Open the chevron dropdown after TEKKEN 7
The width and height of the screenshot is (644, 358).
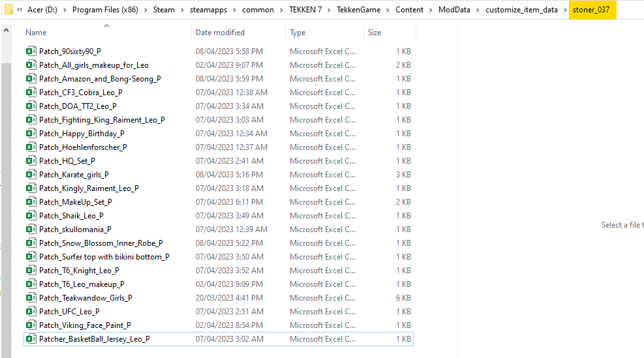pos(329,10)
